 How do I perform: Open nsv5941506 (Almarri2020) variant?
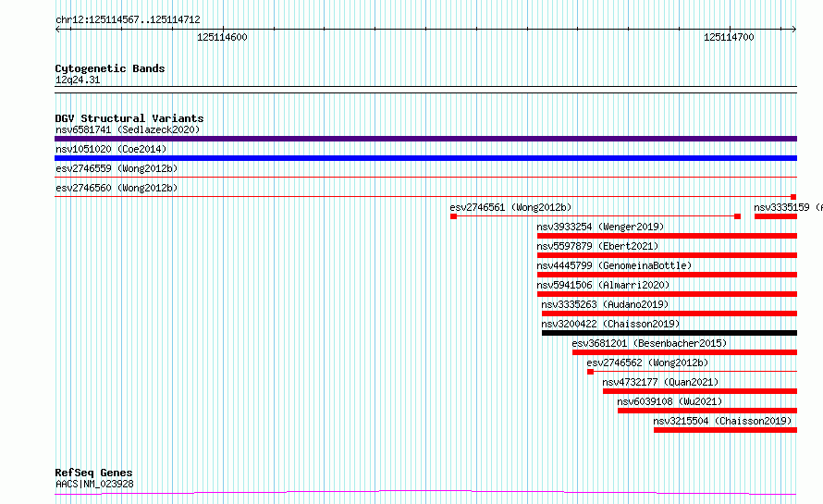(603, 285)
